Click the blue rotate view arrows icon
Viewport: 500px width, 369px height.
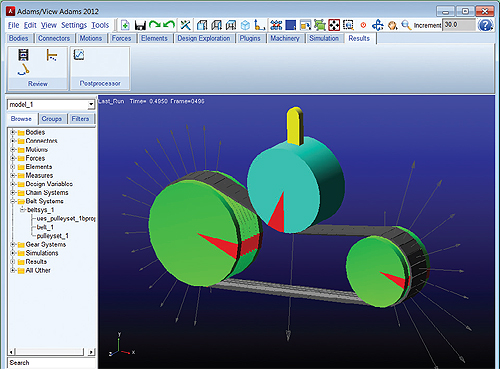coord(378,25)
